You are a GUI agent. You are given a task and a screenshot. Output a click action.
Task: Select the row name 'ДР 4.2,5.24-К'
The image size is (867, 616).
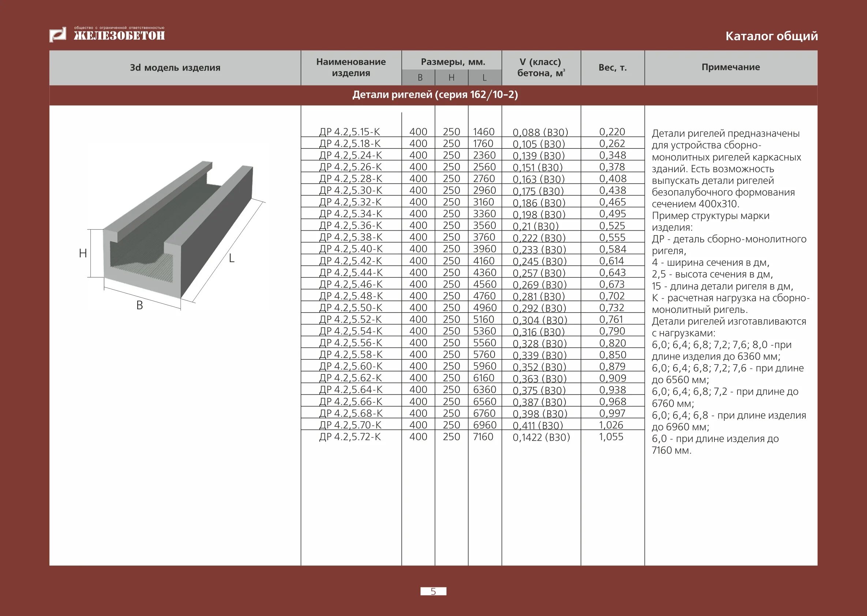coord(350,155)
